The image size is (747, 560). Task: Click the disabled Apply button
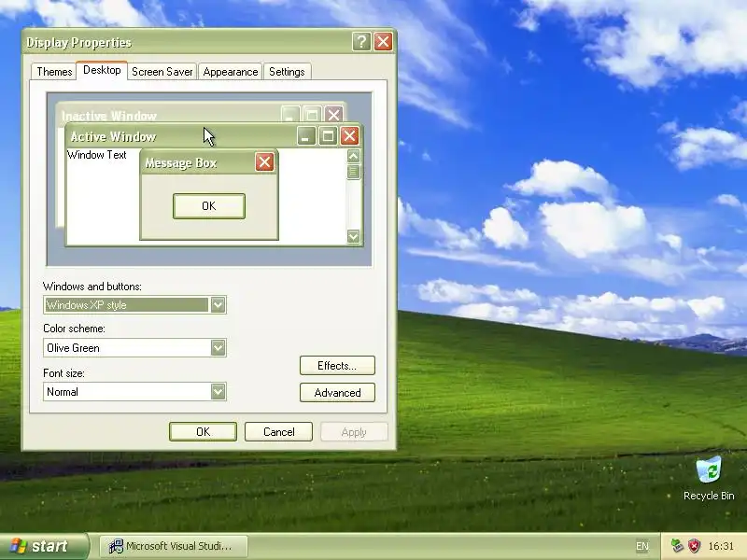354,432
